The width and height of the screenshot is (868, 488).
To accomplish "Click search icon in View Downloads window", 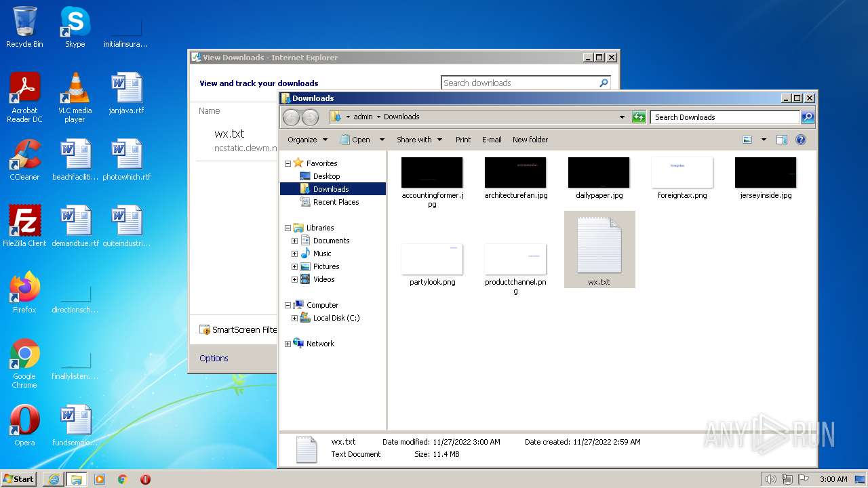I will tap(604, 83).
